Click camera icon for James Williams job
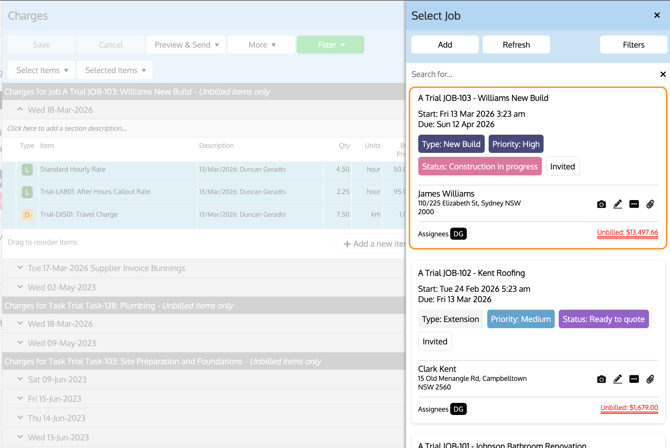Screen dimensions: 670x448 point(601,204)
